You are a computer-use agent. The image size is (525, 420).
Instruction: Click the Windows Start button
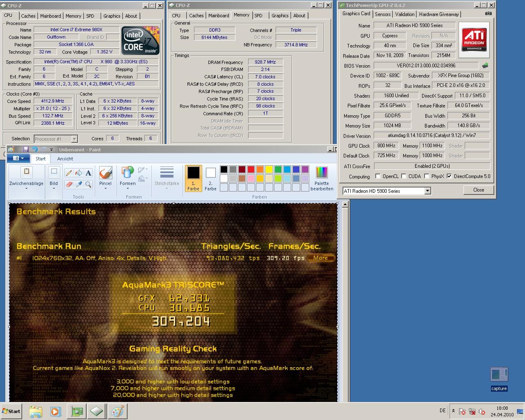click(11, 411)
